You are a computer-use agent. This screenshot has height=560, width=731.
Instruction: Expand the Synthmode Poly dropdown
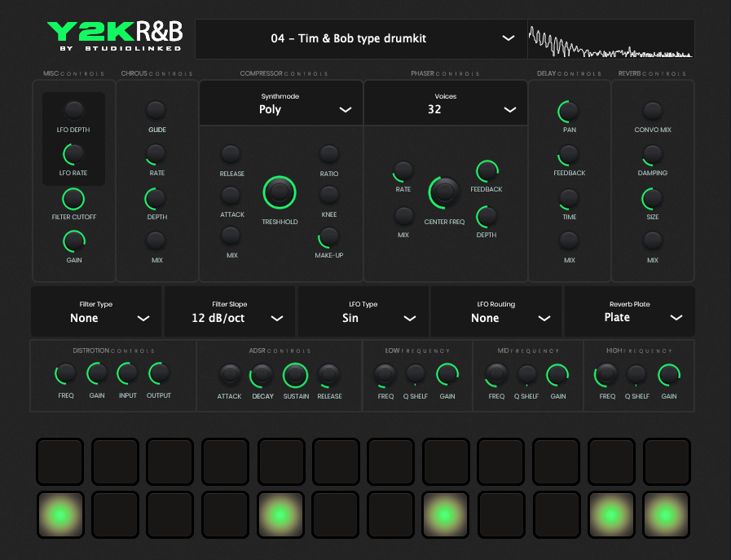tap(280, 103)
